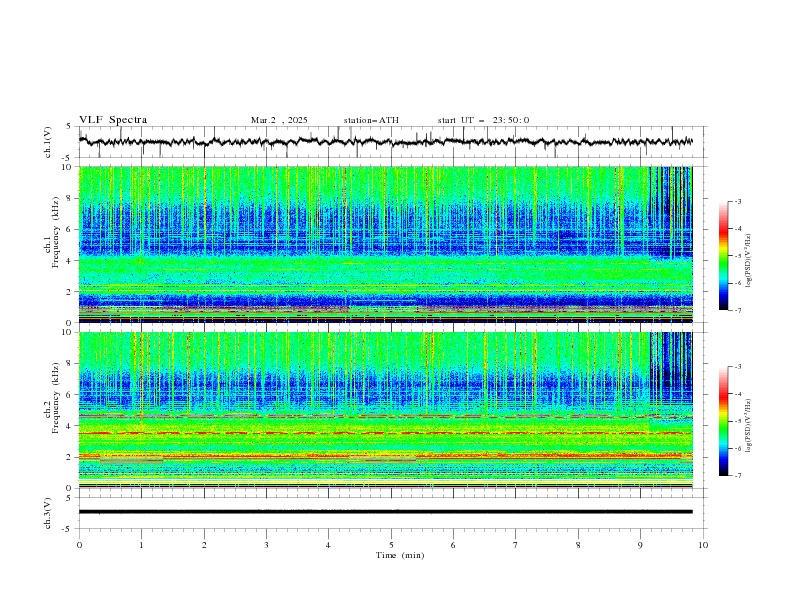
Task: Click the lower color bar "log(PSD)(V²/Hz)" label
Action: point(749,426)
